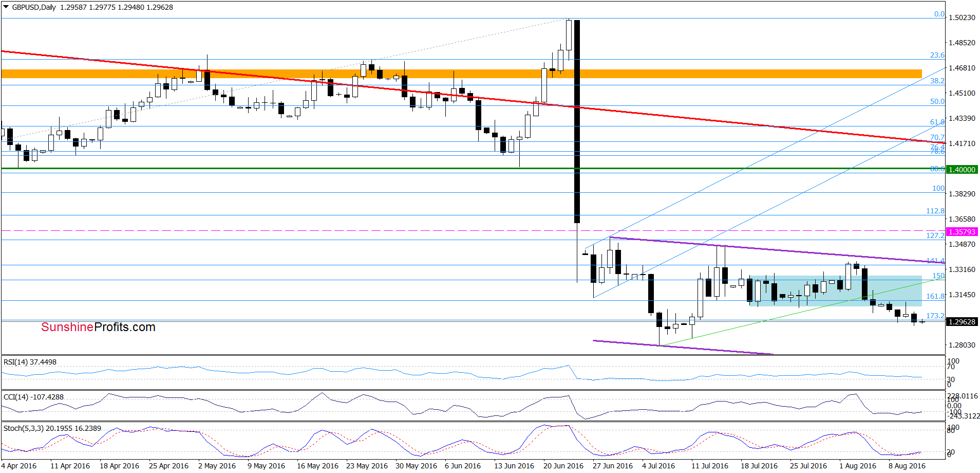Select the light blue consolidation rectangle
The height and width of the screenshot is (473, 980).
pyautogui.click(x=835, y=292)
